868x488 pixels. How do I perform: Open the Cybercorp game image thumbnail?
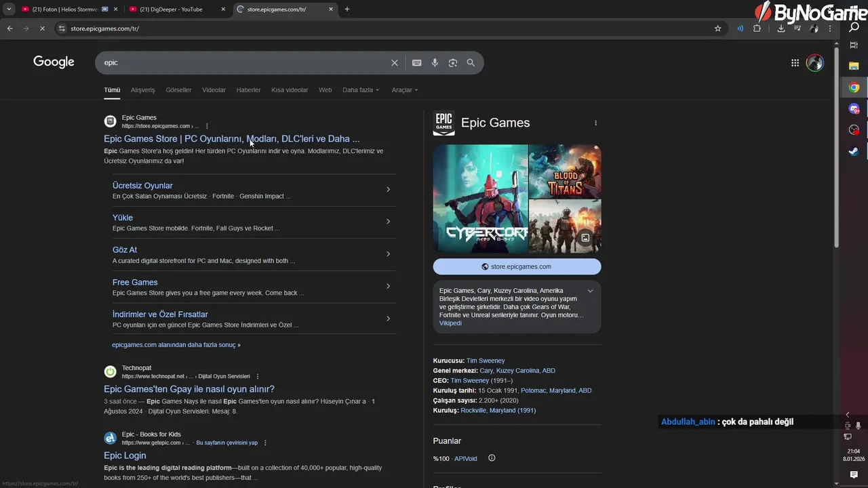point(481,199)
